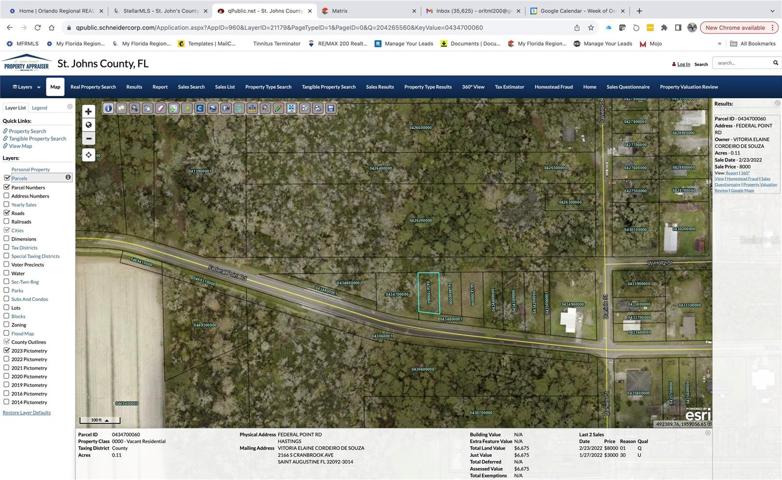Open a new browser tab
Screen dimensions: 782x480
pos(639,10)
